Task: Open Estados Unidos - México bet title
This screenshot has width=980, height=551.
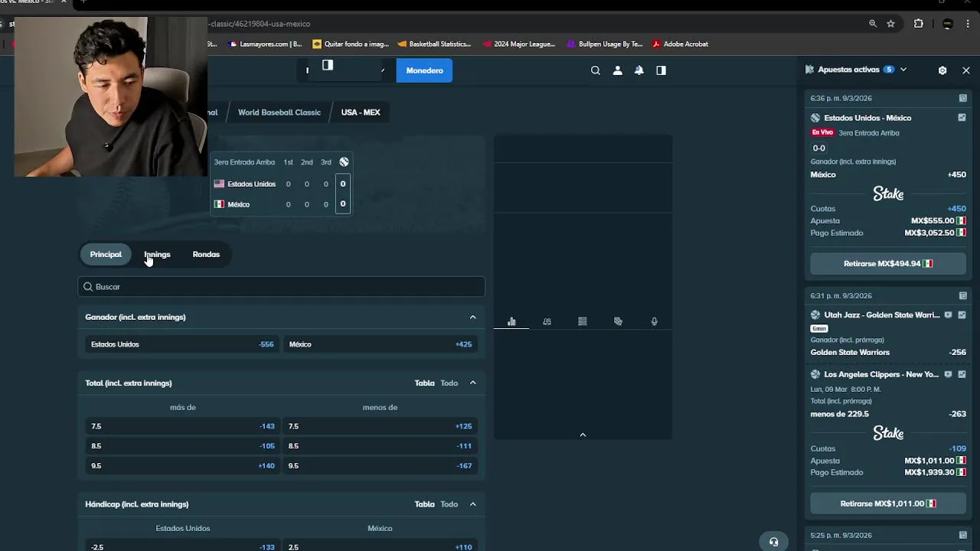Action: coord(867,118)
